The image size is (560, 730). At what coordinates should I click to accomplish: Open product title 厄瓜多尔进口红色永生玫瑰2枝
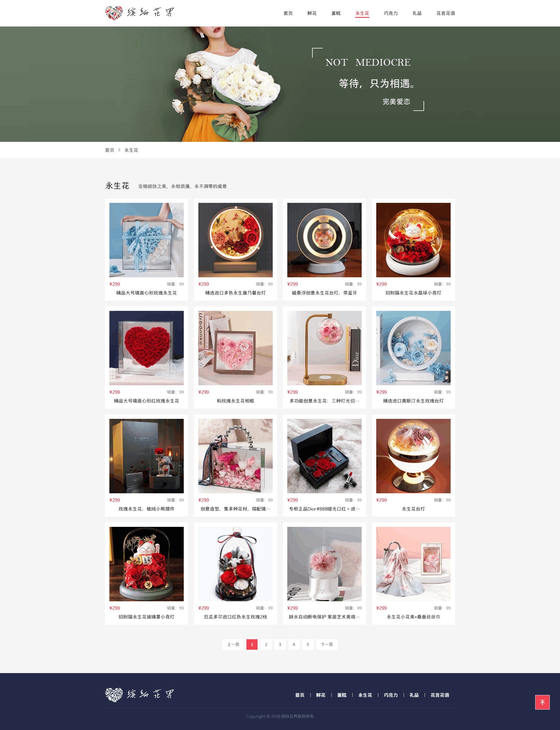tap(235, 617)
